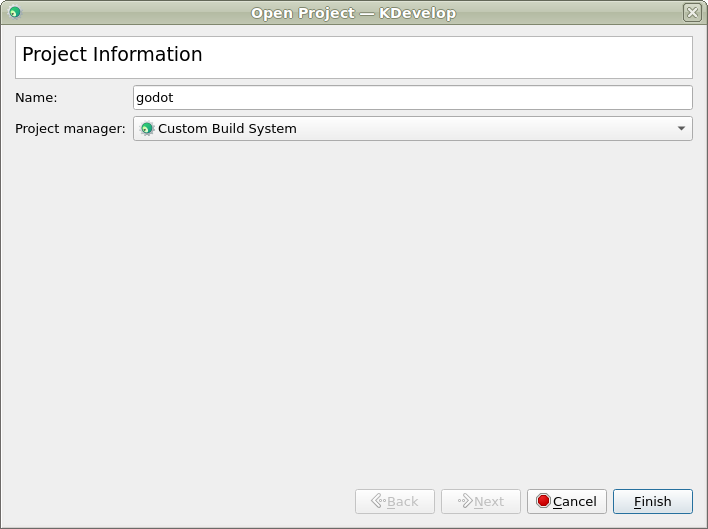Click the right arrow icon on Next
The width and height of the screenshot is (708, 529).
coord(464,501)
